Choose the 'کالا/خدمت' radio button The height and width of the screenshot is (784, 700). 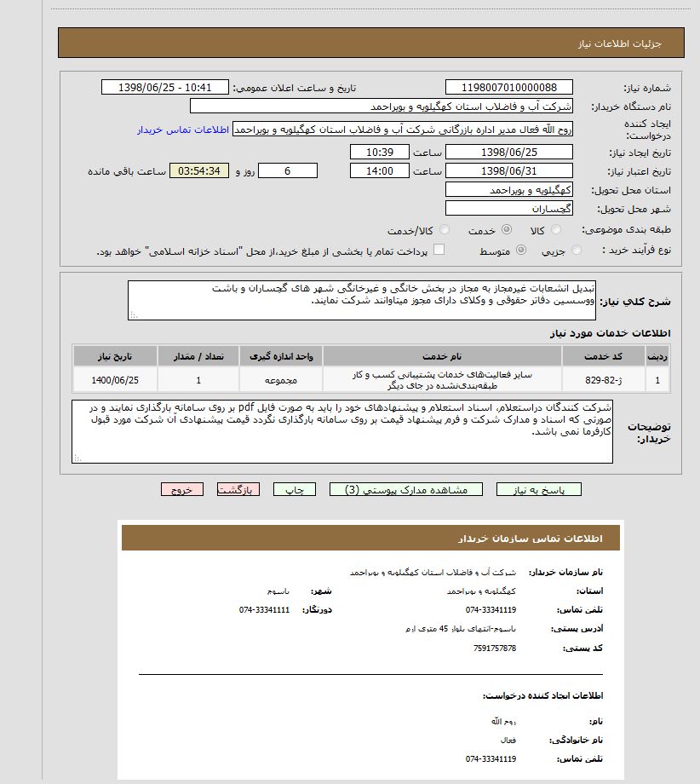440,230
